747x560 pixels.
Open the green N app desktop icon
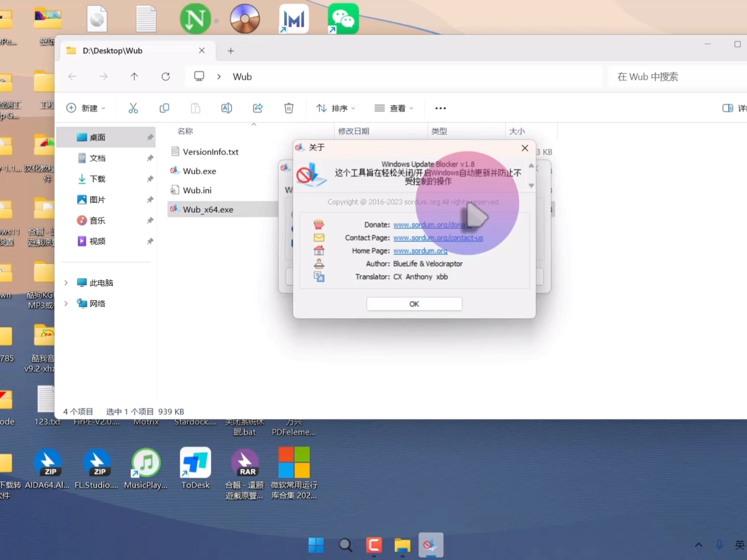pyautogui.click(x=195, y=19)
